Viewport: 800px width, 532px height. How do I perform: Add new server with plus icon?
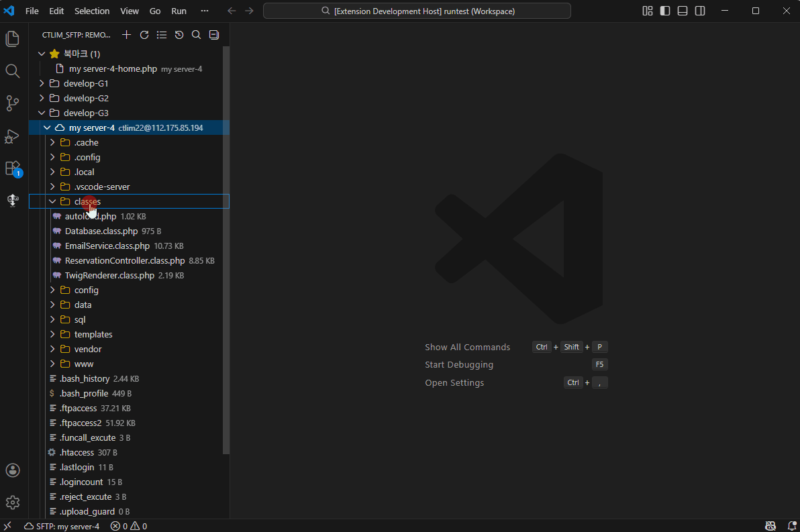pos(127,35)
